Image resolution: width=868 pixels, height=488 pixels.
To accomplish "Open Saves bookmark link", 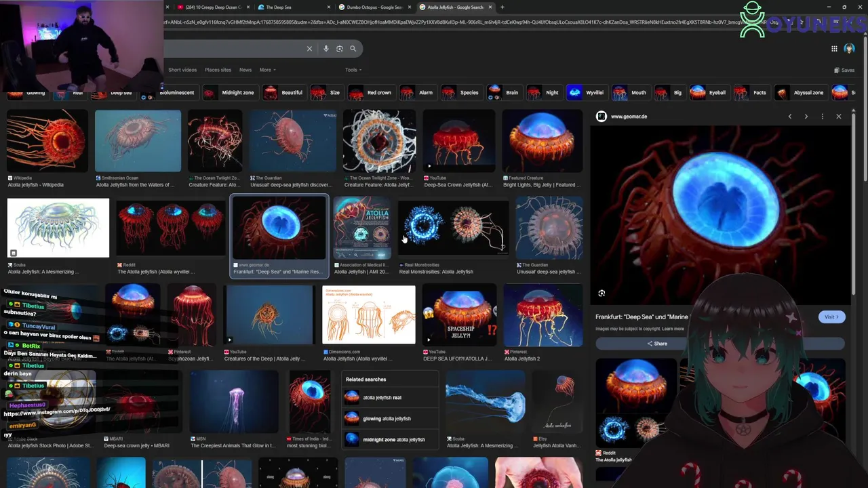I will pos(844,70).
